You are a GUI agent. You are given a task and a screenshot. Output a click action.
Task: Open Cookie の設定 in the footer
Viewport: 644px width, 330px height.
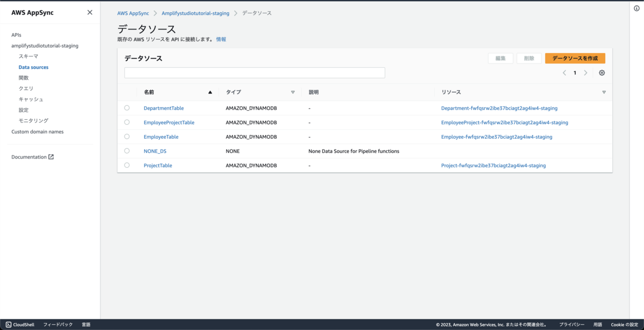(x=624, y=325)
